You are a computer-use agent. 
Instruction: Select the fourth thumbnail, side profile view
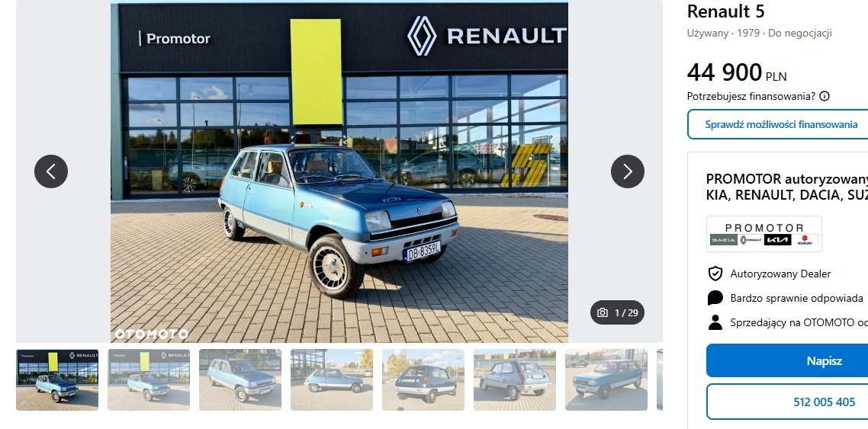(332, 379)
